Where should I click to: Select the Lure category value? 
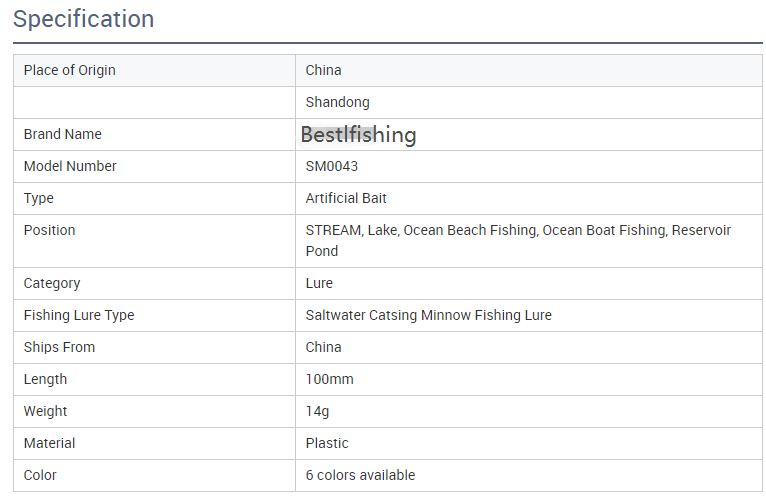[319, 283]
